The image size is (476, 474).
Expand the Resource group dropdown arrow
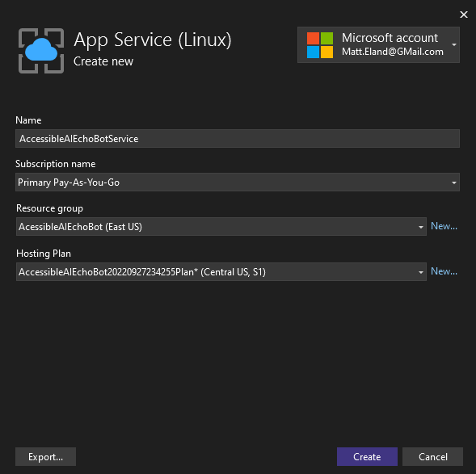coord(421,227)
